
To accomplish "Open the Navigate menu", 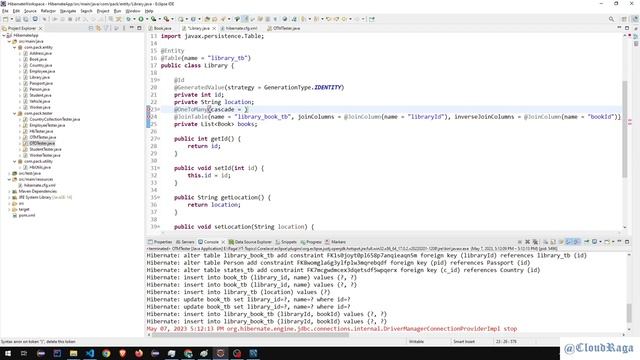I will (68, 11).
